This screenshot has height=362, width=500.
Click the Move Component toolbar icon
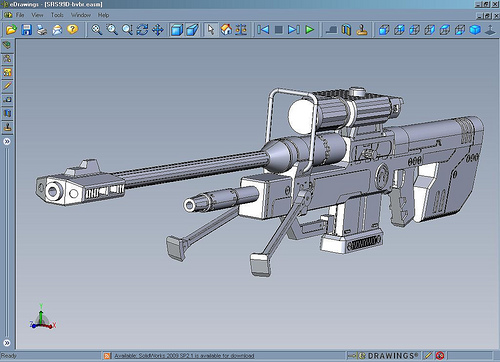pyautogui.click(x=331, y=30)
